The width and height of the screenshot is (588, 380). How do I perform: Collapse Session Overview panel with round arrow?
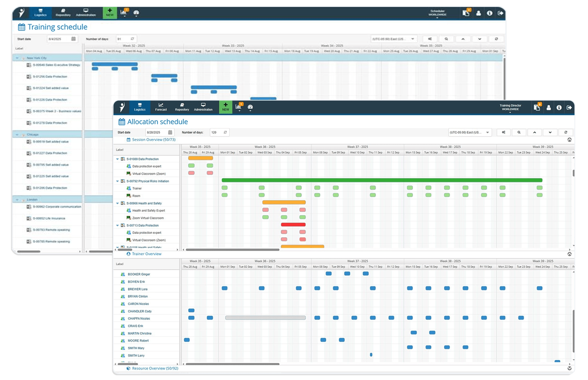[569, 140]
